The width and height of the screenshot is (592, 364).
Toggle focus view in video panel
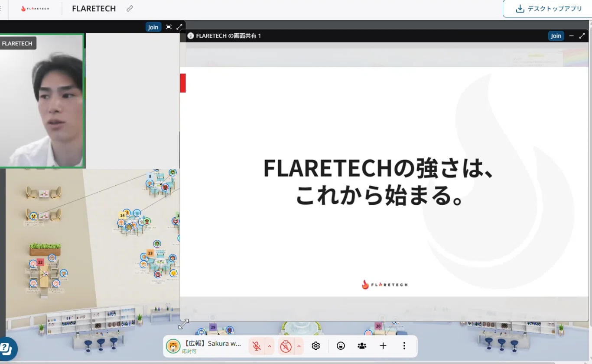point(169,27)
